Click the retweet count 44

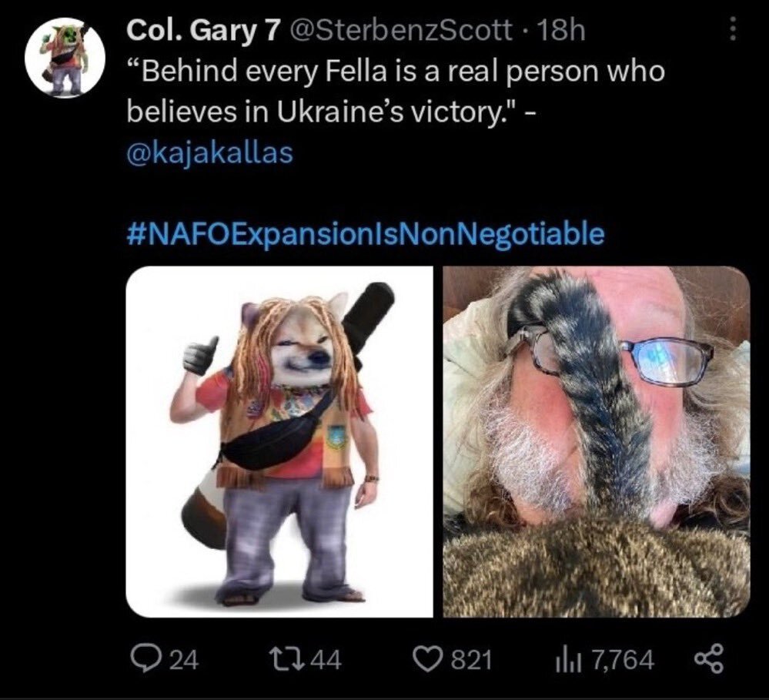(x=327, y=660)
